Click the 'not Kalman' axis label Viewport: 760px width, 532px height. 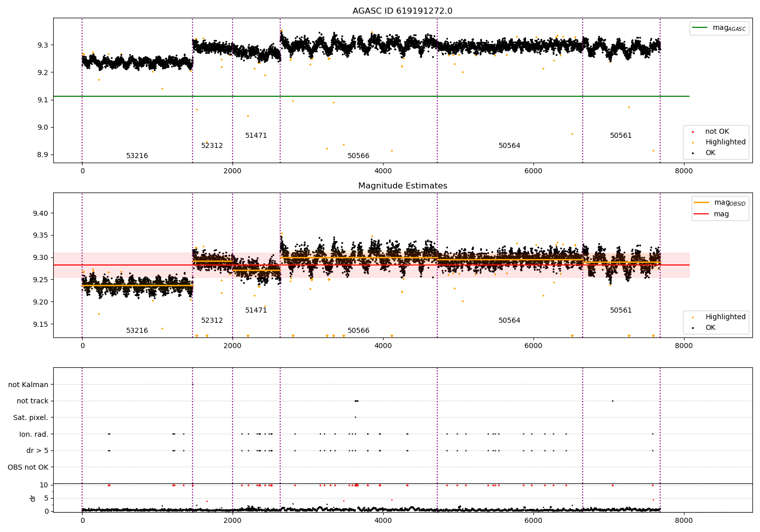(28, 385)
